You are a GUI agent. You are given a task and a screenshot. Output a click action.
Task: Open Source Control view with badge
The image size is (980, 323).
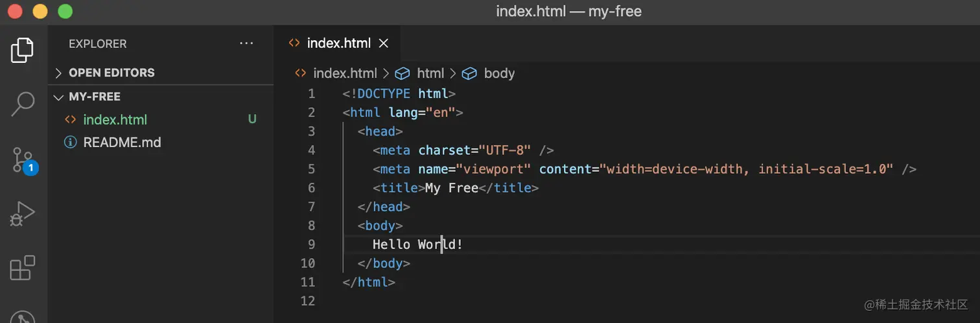coord(24,160)
